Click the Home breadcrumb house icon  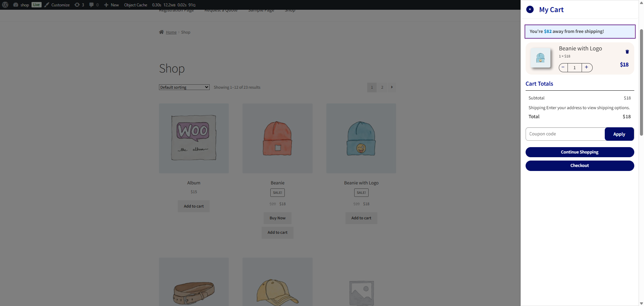(161, 32)
